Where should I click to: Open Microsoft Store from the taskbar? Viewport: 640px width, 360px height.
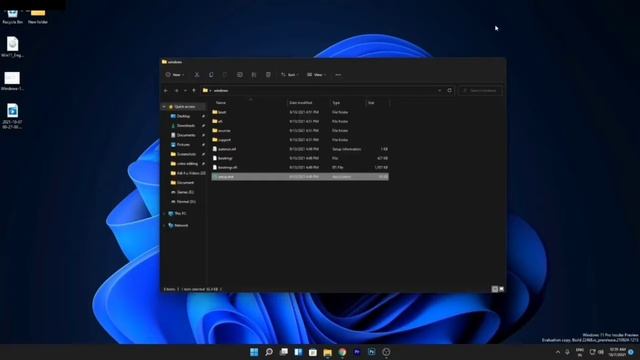tap(313, 352)
